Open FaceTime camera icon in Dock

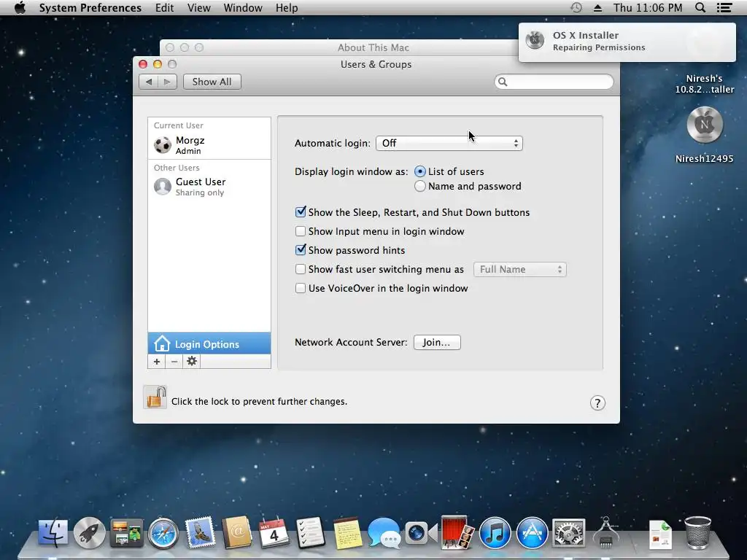click(421, 533)
